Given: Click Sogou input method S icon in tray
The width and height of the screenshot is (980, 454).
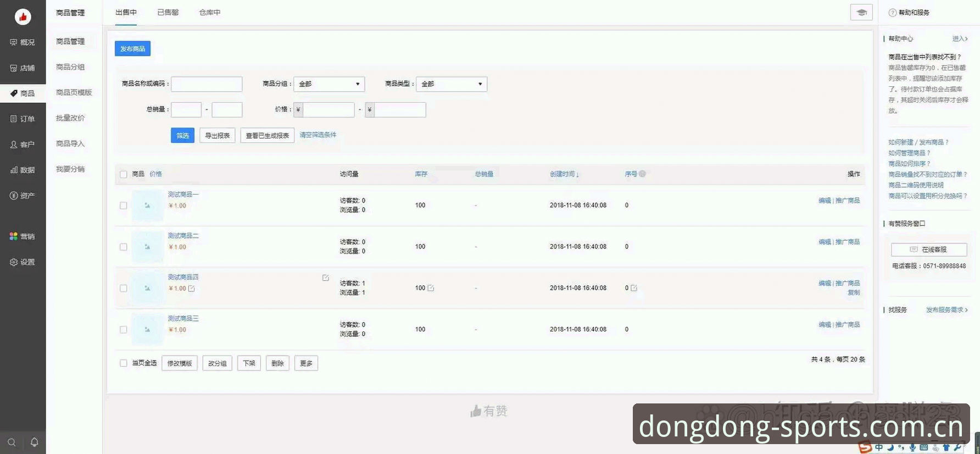Looking at the screenshot, I should click(x=865, y=447).
